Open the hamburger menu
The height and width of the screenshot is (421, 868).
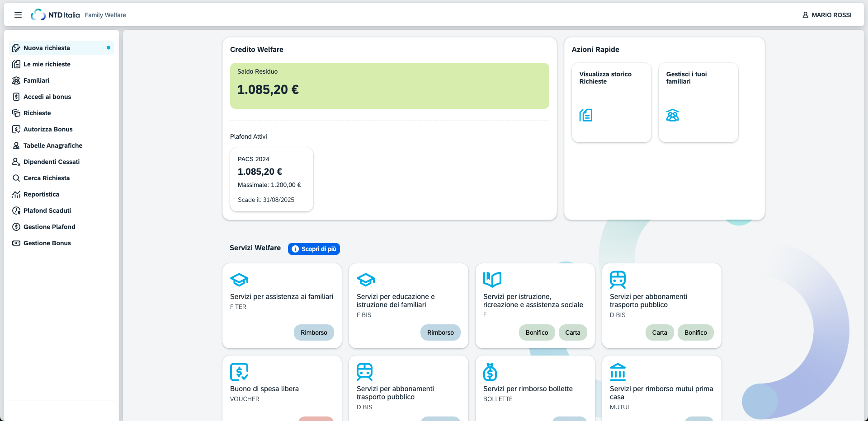[x=18, y=15]
